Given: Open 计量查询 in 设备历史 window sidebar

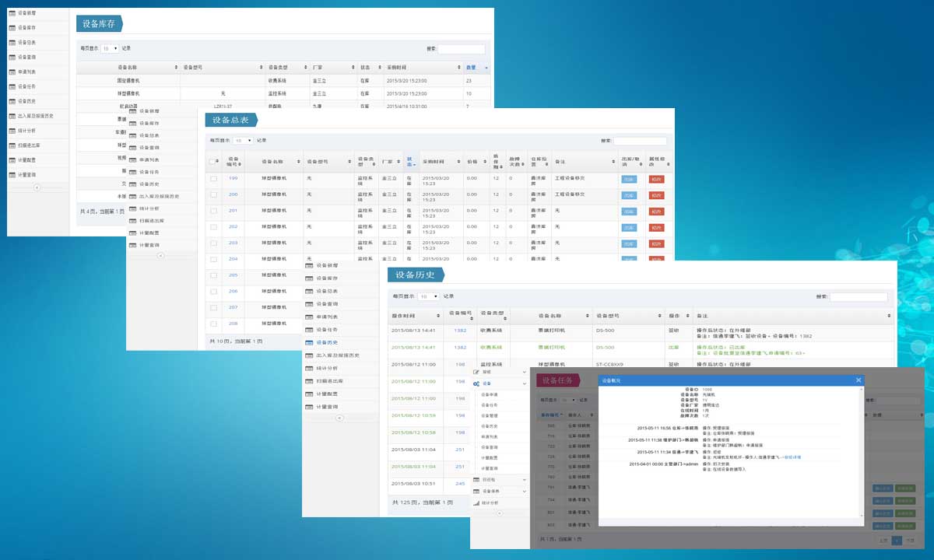Looking at the screenshot, I should (x=340, y=407).
